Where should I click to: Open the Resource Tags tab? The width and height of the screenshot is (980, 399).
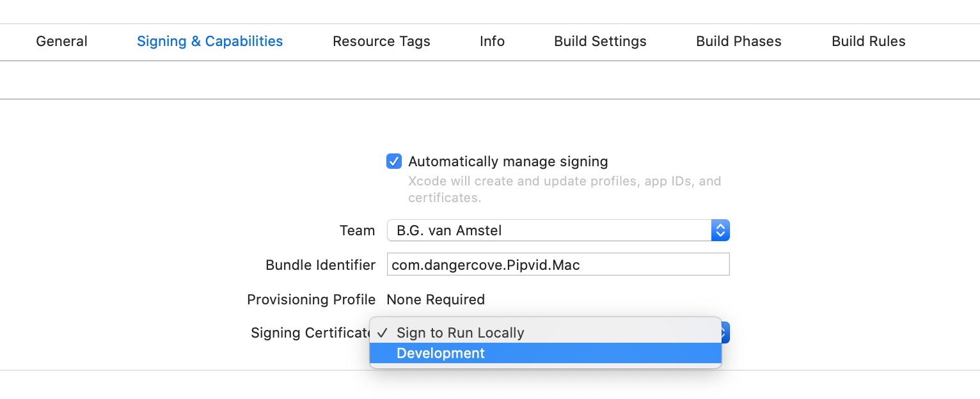381,42
